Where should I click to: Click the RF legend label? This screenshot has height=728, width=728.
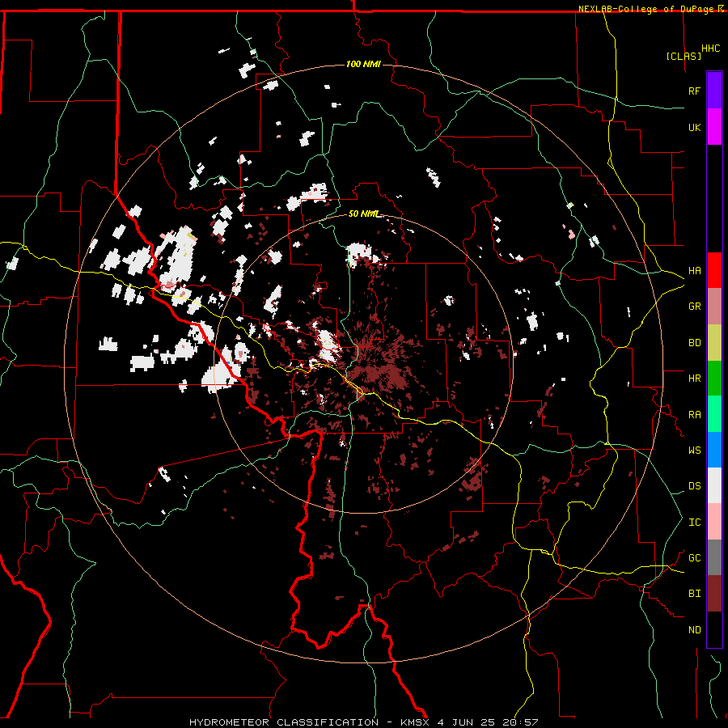[x=694, y=91]
